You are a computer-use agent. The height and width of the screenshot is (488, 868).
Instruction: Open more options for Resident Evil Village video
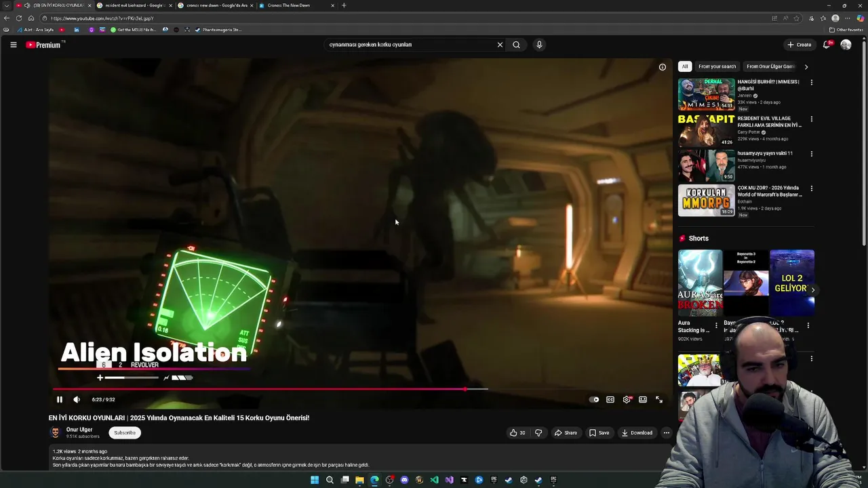click(x=811, y=119)
